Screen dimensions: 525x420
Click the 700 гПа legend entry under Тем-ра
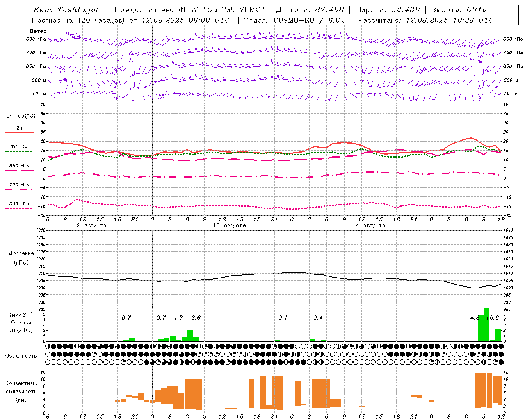click(x=19, y=185)
